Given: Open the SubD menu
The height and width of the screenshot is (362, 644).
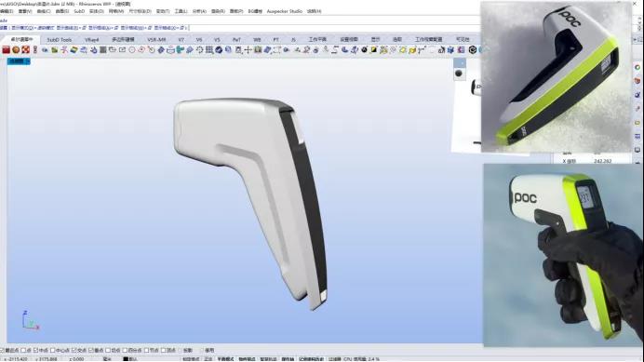Looking at the screenshot, I should point(79,11).
